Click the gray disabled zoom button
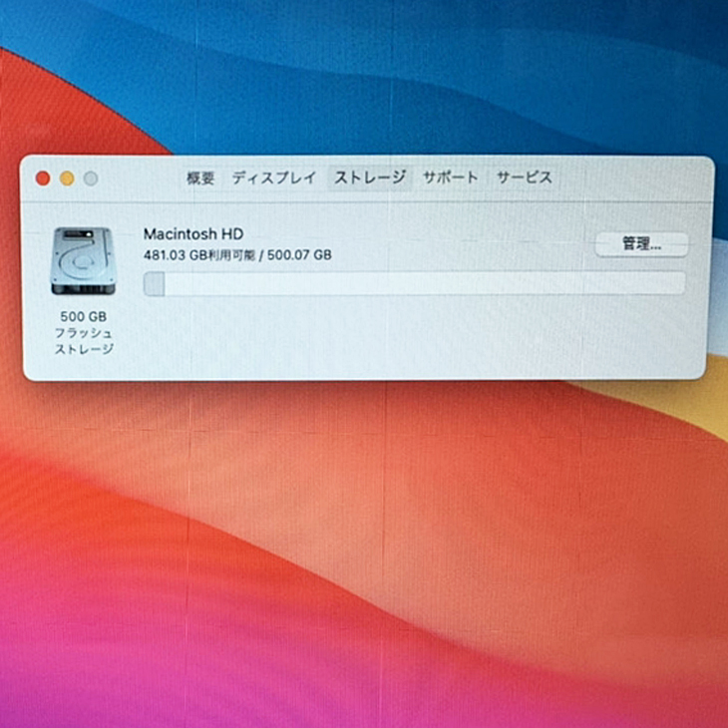The image size is (728, 728). point(91,179)
